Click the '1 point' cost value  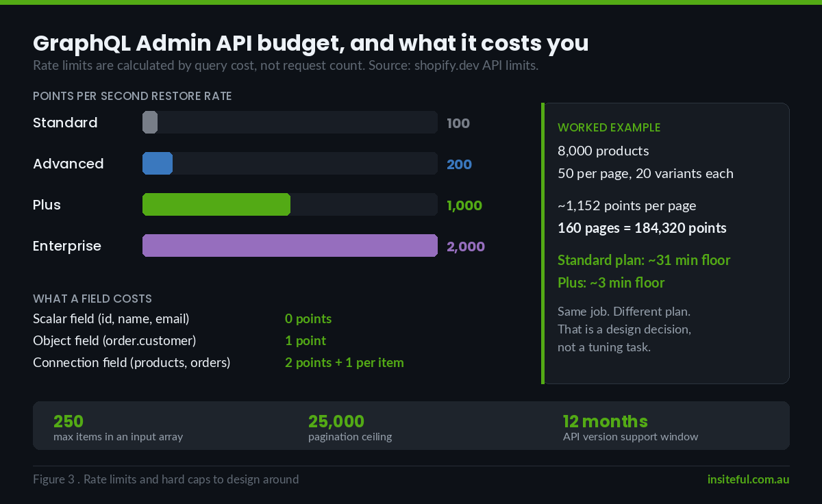point(306,341)
